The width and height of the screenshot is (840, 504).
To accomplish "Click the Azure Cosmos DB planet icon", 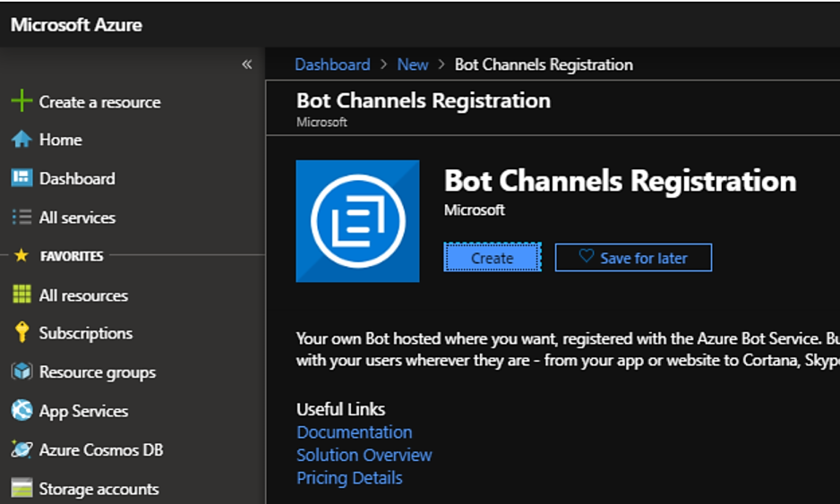I will coord(21,448).
